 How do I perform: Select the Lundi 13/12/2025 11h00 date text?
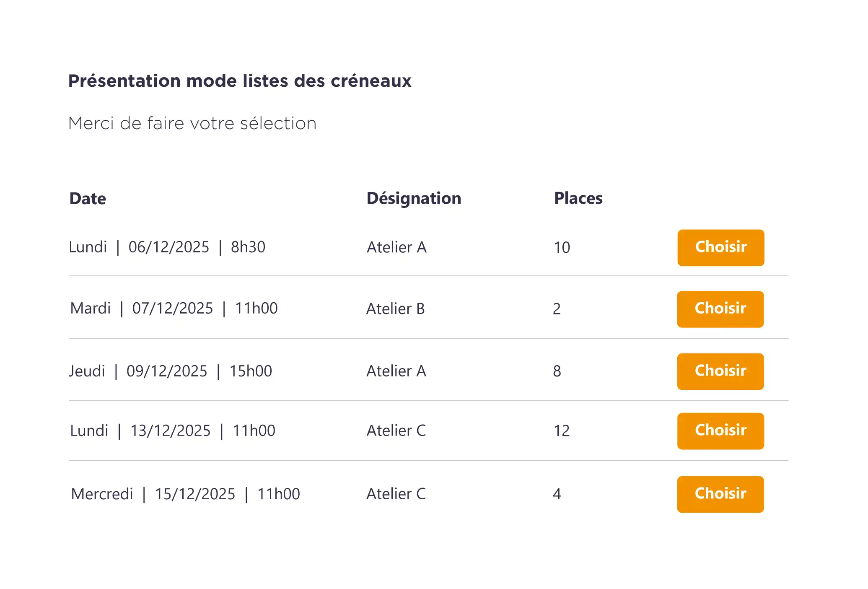pyautogui.click(x=173, y=431)
